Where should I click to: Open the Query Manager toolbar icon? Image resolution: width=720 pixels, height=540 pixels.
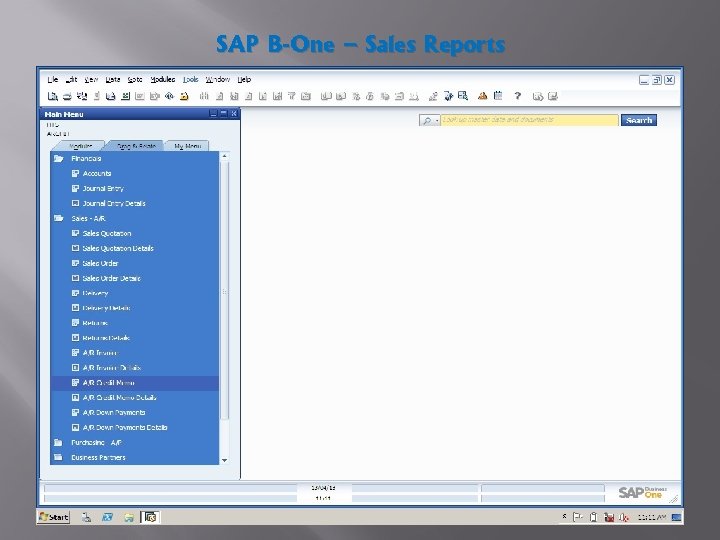463,96
